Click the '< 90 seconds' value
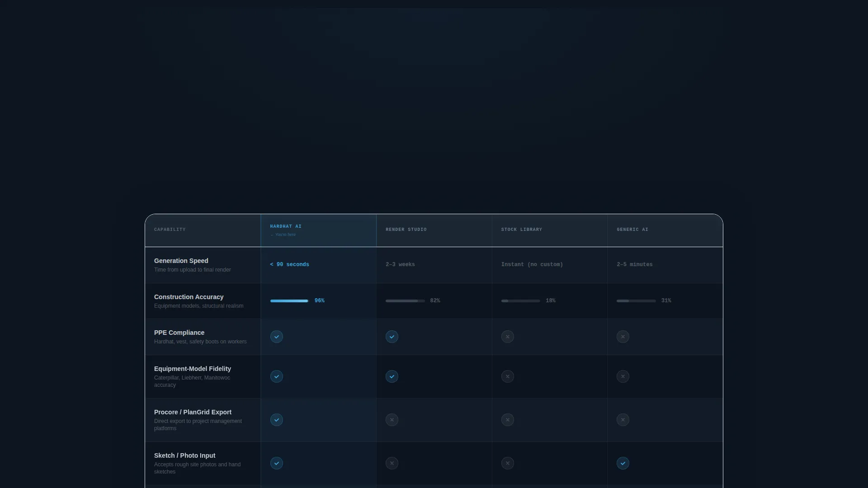Screen dimensions: 868x488 [x=289, y=265]
